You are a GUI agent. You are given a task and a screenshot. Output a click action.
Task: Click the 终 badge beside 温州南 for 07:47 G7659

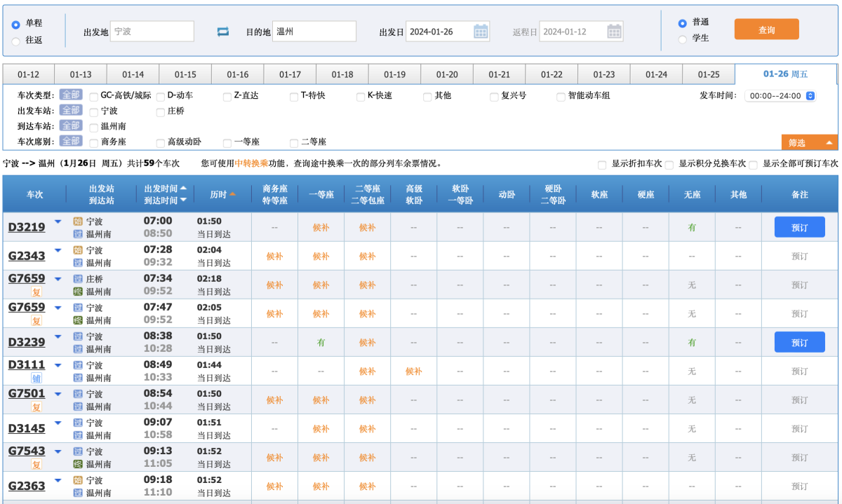79,320
